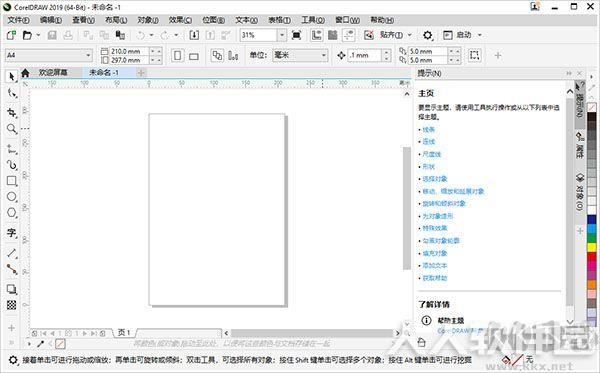
Task: Open the 文件(F) menu
Action: point(18,20)
